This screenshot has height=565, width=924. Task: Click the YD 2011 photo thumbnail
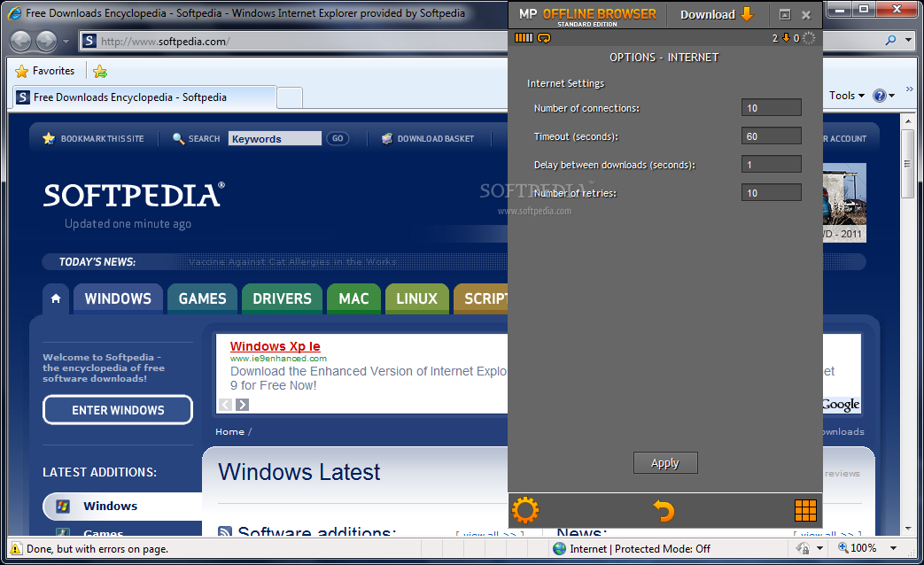844,203
